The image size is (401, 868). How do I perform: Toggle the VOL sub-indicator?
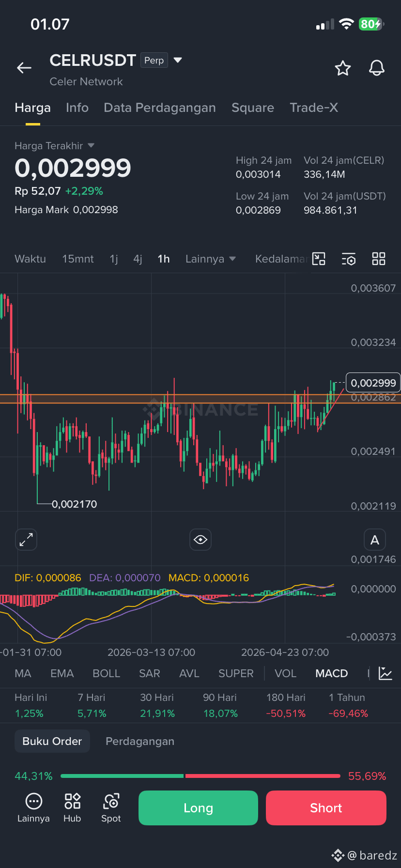point(285,673)
